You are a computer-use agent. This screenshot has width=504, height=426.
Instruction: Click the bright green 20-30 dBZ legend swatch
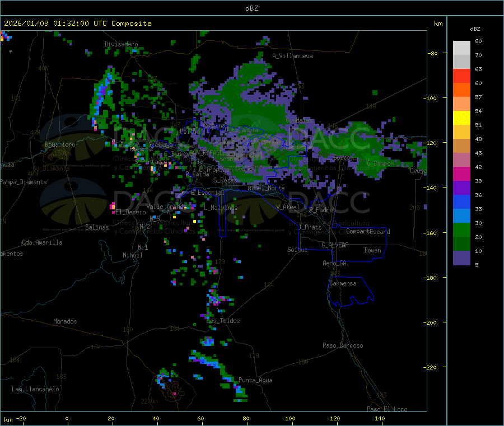pyautogui.click(x=461, y=230)
